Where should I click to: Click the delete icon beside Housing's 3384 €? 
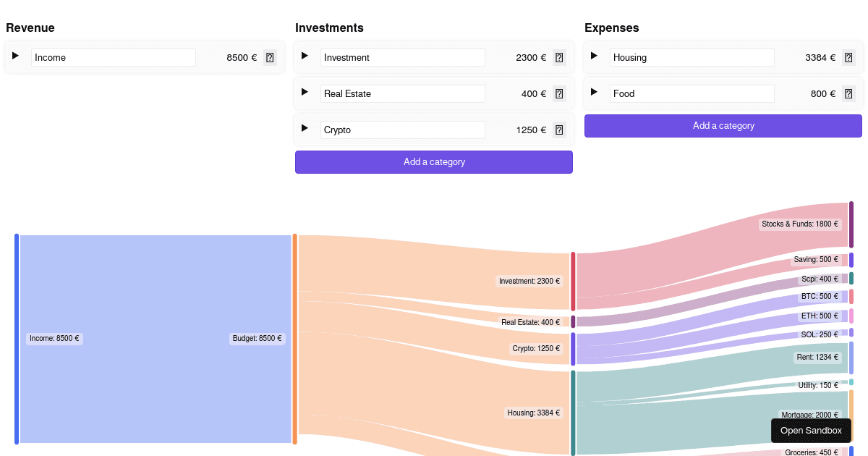pyautogui.click(x=848, y=57)
